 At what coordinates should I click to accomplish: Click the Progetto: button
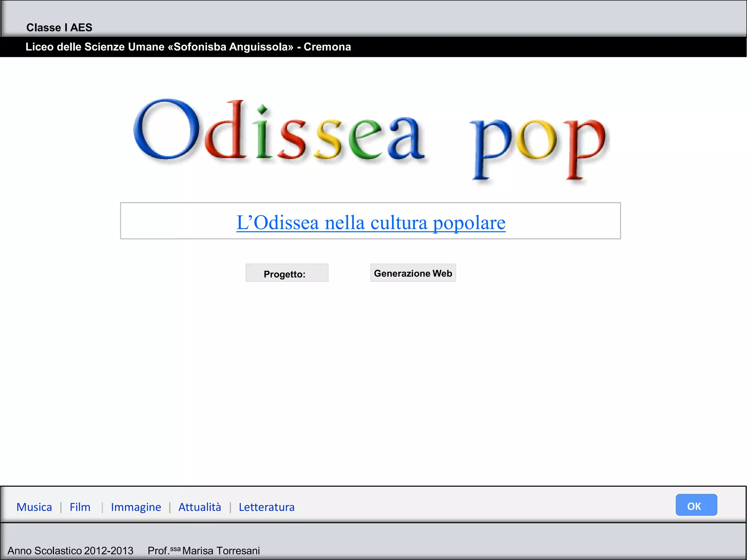287,273
